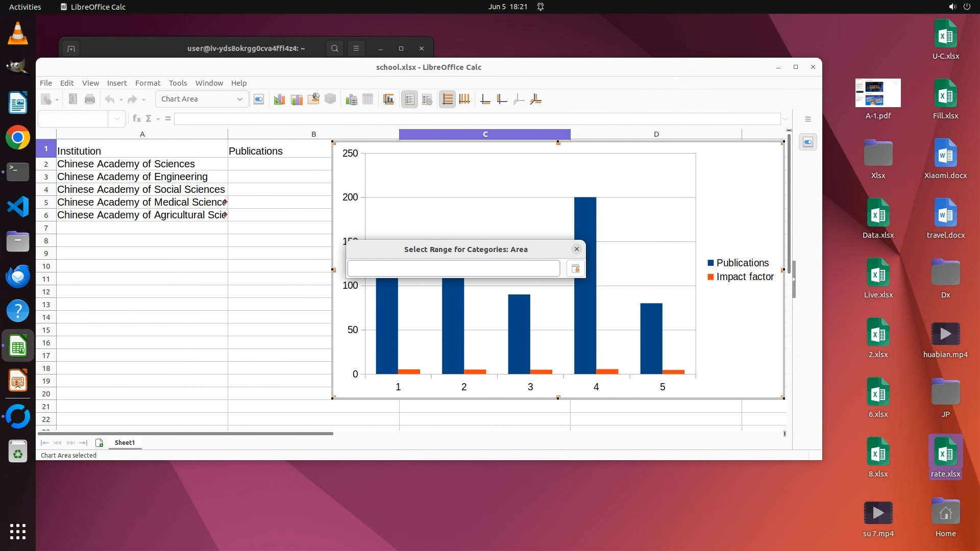Viewport: 980px width, 551px height.
Task: Open the Format menu
Action: point(148,83)
